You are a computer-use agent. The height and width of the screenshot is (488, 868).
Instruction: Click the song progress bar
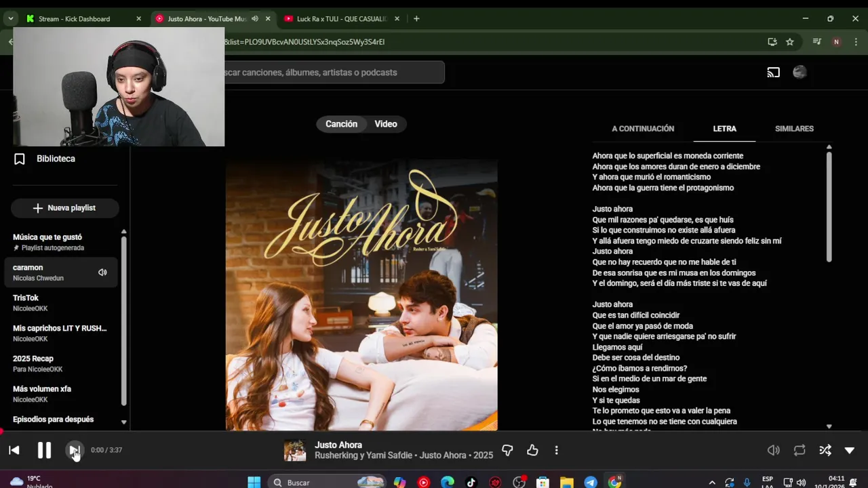click(x=434, y=432)
